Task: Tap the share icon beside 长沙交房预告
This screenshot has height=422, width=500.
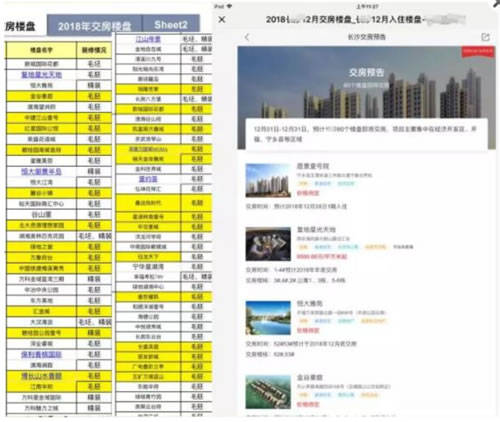Action: point(485,37)
